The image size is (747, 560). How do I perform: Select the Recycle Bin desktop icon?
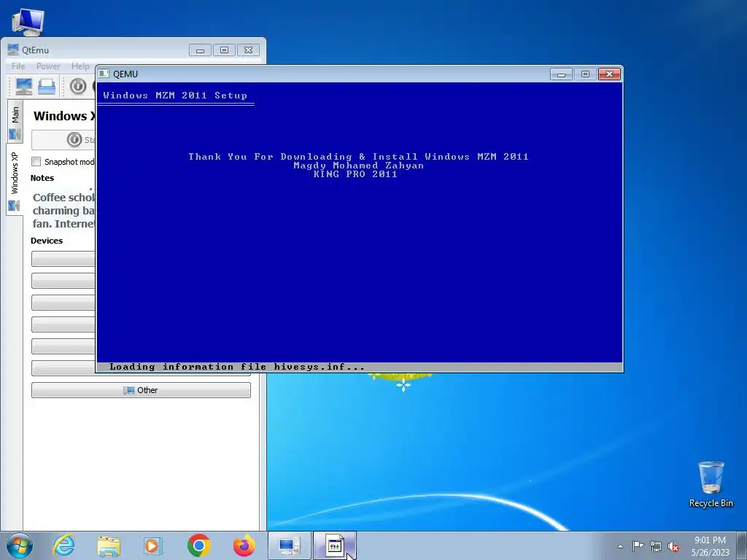pyautogui.click(x=711, y=484)
